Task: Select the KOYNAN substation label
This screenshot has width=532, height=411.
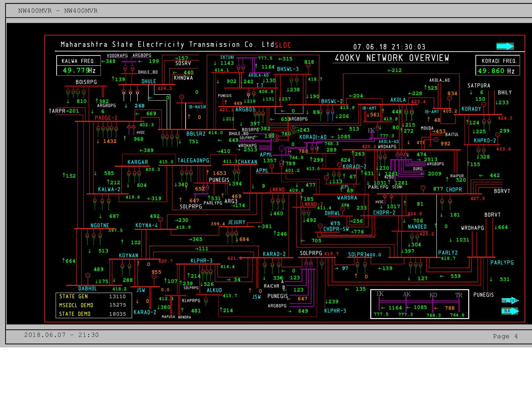Action: pos(128,255)
